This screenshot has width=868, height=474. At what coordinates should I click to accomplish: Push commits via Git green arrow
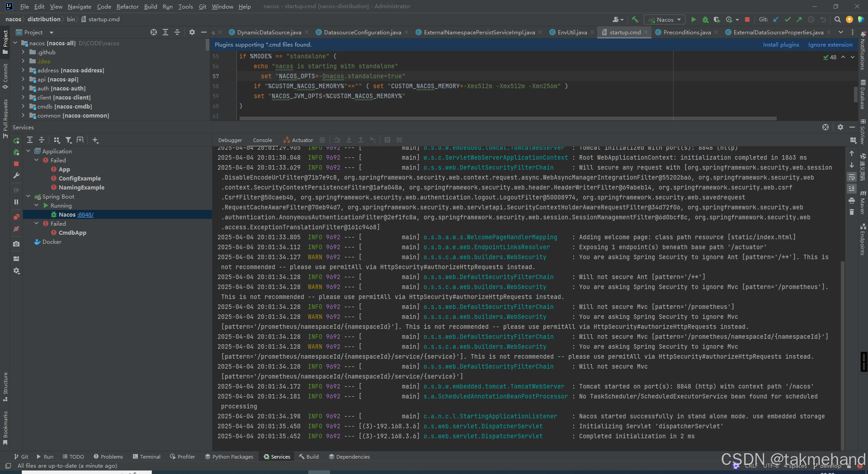tap(799, 19)
